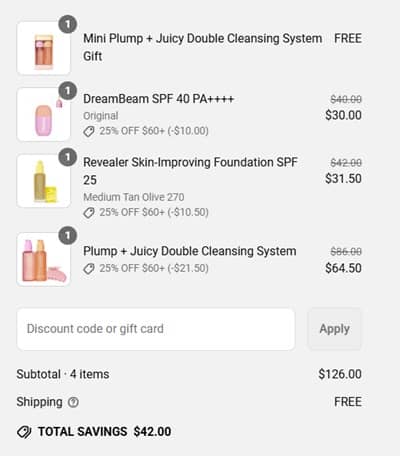Click the Revealer Skin-Improving Foundation SPF 25 title

coord(190,171)
